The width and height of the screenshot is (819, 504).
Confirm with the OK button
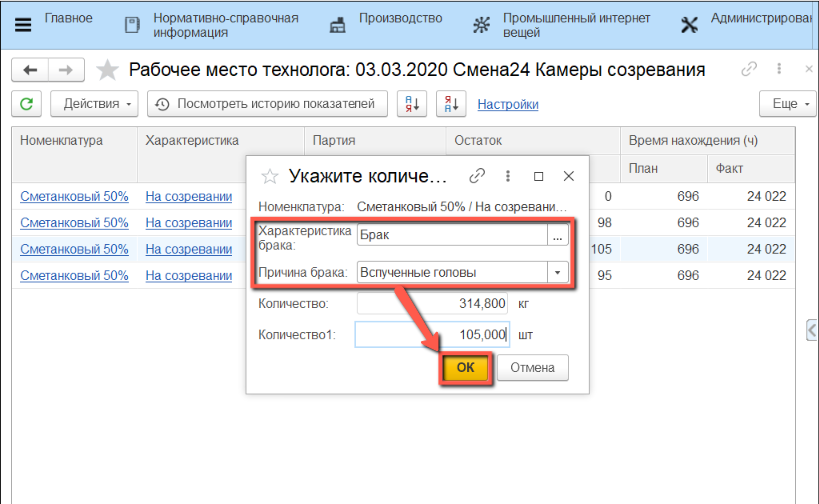465,367
